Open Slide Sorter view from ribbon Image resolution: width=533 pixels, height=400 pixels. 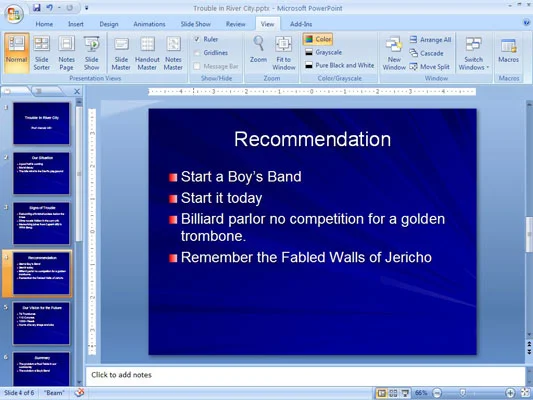(x=41, y=53)
